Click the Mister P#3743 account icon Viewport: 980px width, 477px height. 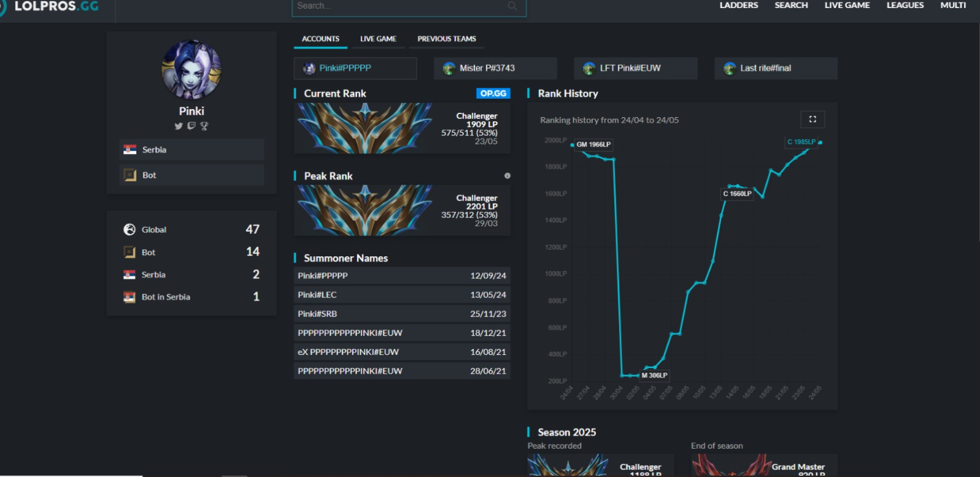point(449,69)
